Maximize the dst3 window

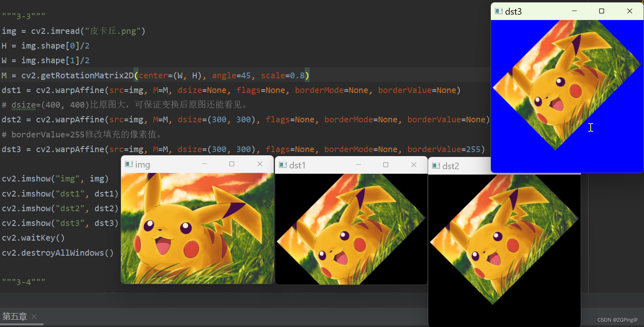pyautogui.click(x=602, y=11)
